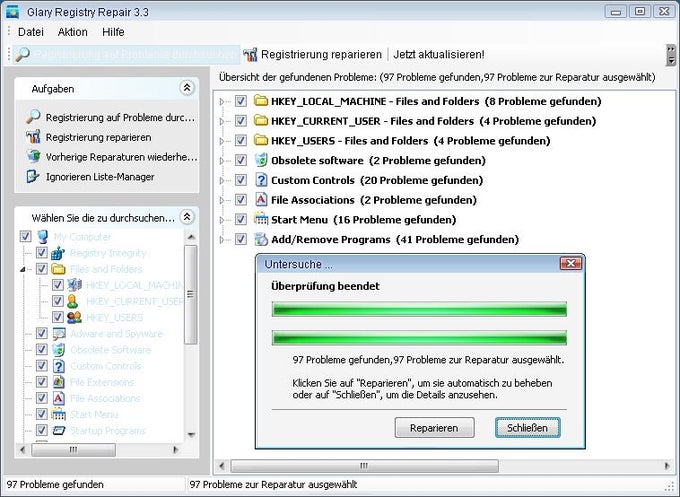Click the magnifier scan icon in the toolbar
The width and height of the screenshot is (680, 497).
[22, 55]
